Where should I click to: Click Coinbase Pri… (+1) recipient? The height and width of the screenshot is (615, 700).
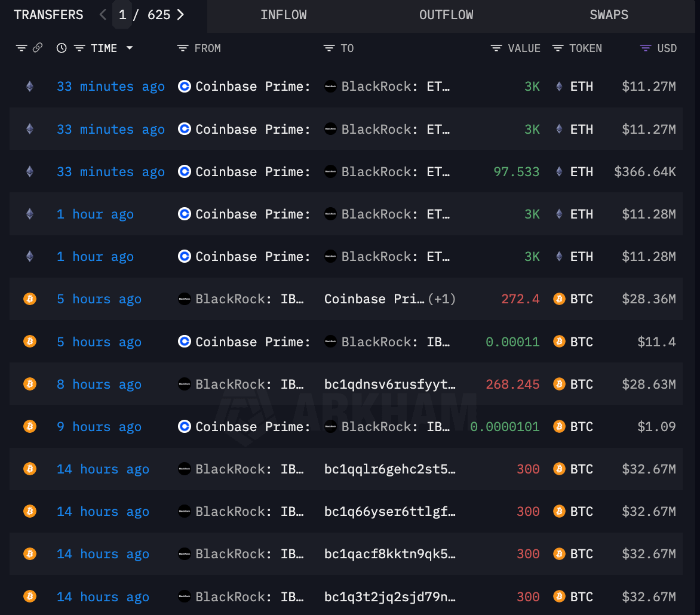coord(390,299)
